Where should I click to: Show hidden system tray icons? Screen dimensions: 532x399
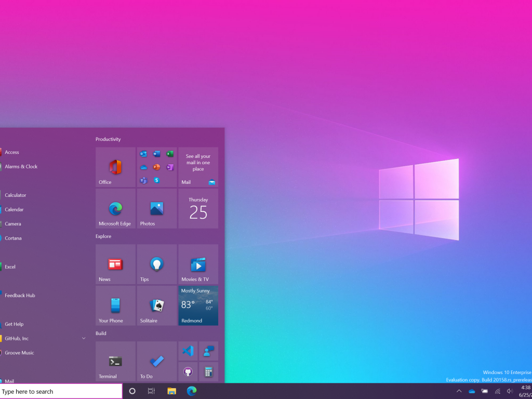[x=459, y=391]
